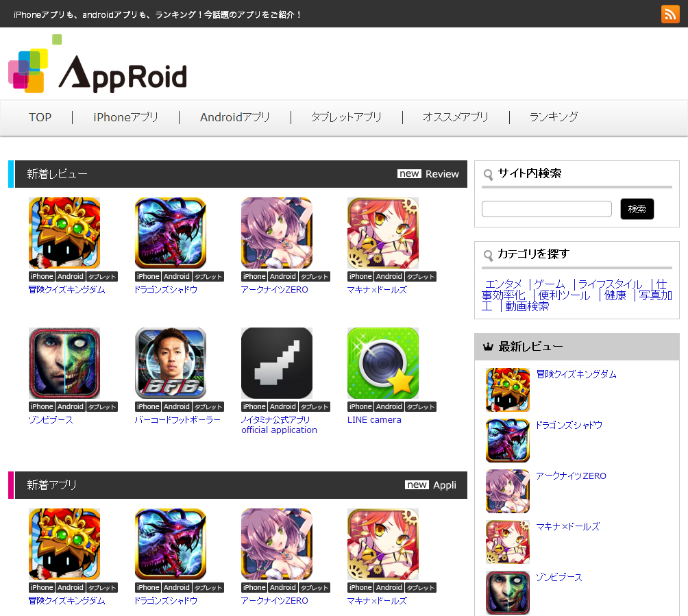Viewport: 688px width, 616px height.
Task: Open アークナイツZERO thumbnail in 最新レビュー
Action: coord(508,491)
